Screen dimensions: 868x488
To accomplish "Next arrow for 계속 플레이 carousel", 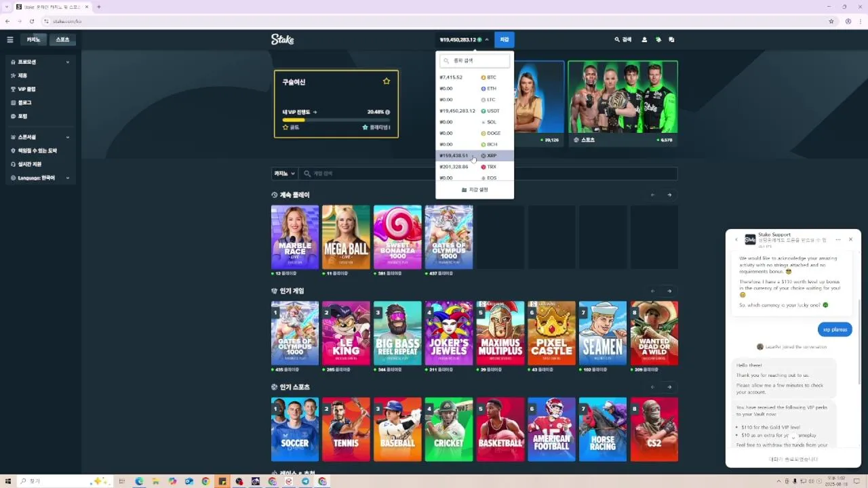I will 669,195.
